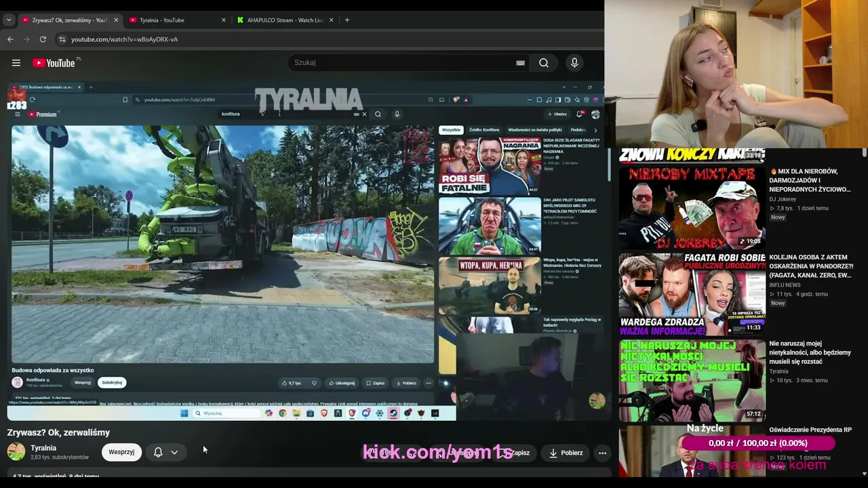The image size is (868, 488).
Task: Click Udostępnij under 'Budowa odpowiada za wszystko'
Action: pos(342,383)
